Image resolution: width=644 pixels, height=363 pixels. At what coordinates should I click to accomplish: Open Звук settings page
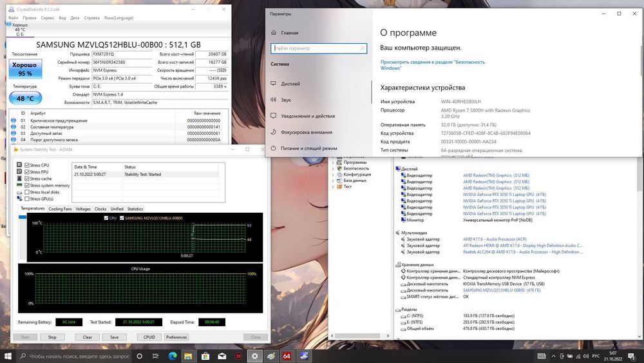[x=286, y=100]
